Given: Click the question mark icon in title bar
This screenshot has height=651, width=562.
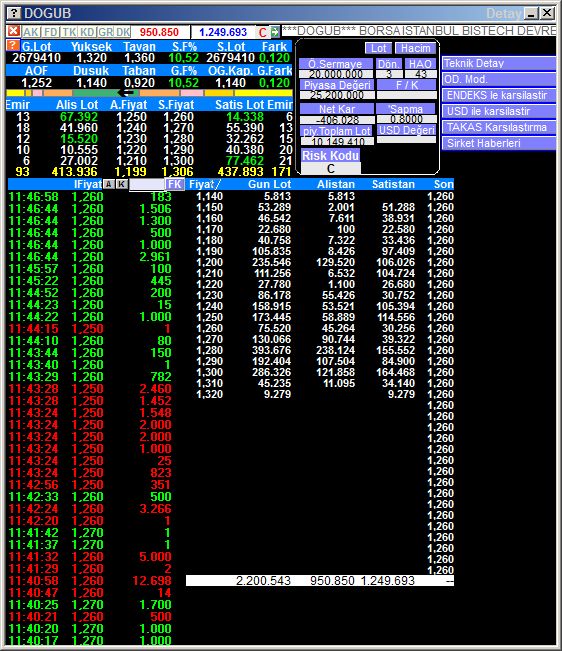Looking at the screenshot, I should (14, 13).
